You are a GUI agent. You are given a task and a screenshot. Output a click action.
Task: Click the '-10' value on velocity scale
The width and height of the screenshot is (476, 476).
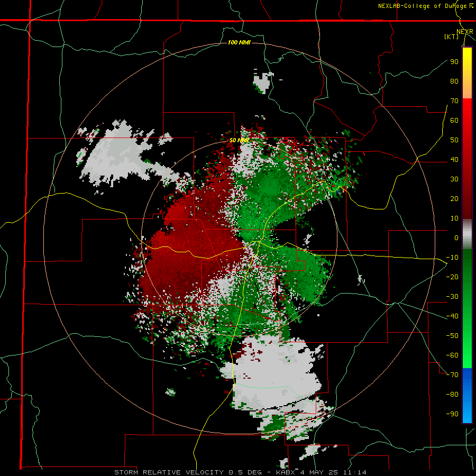coord(452,258)
